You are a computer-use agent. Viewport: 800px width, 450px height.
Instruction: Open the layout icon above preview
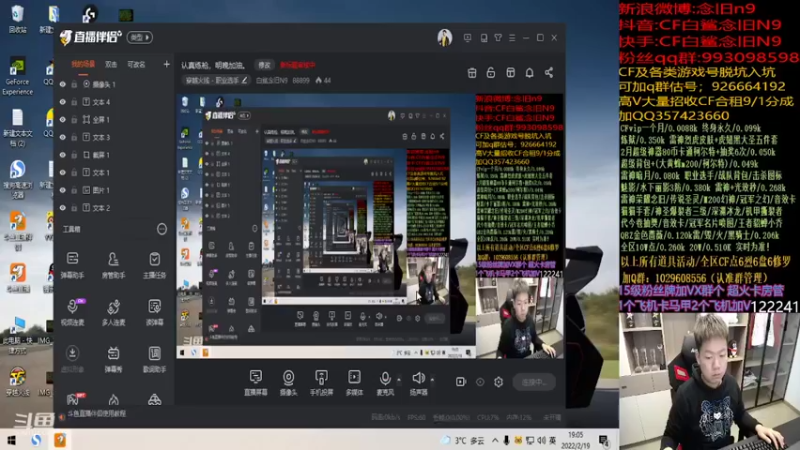[x=510, y=73]
